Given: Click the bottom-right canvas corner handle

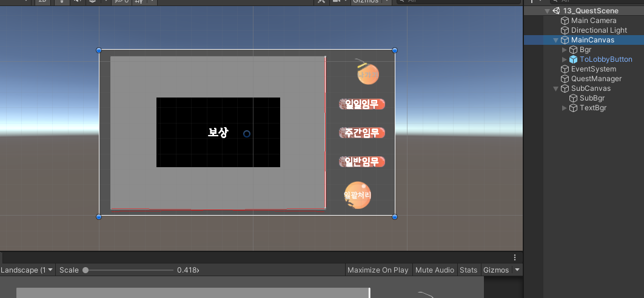Looking at the screenshot, I should (395, 217).
